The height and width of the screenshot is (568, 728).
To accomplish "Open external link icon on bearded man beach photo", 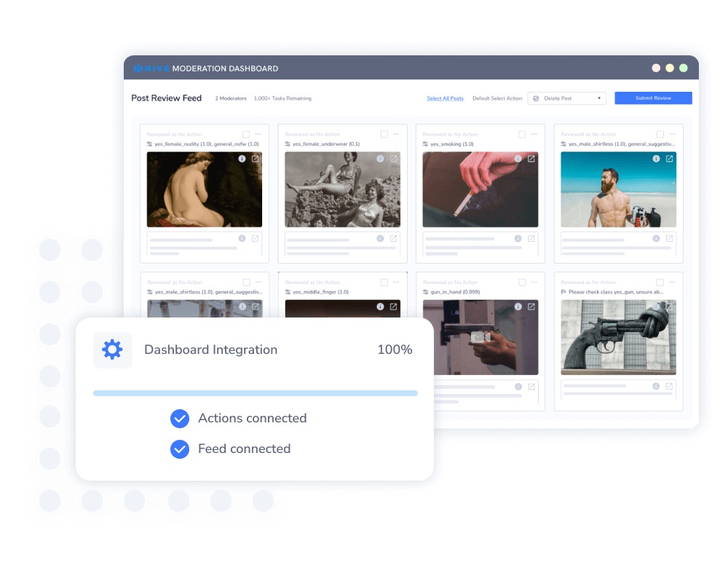I will click(x=670, y=159).
